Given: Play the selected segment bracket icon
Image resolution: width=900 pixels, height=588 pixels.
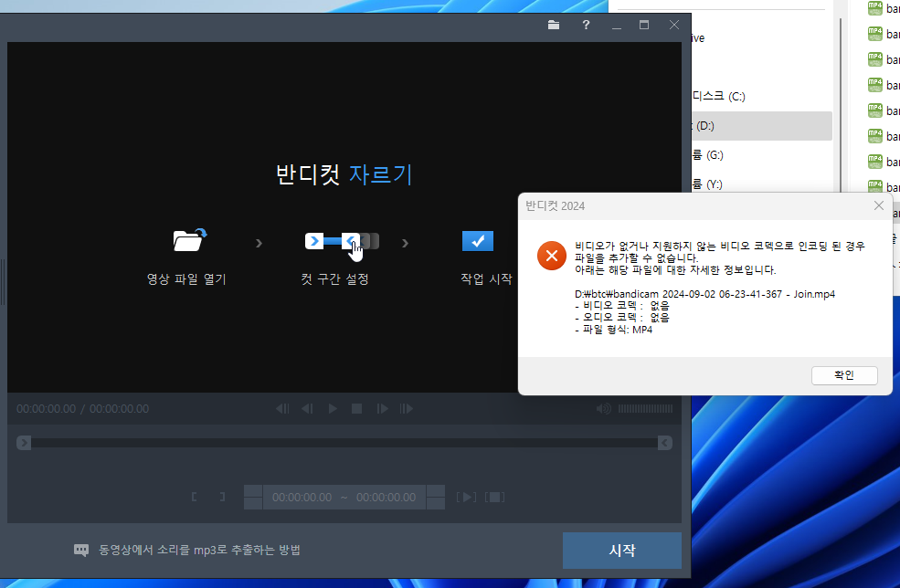Looking at the screenshot, I should point(466,497).
